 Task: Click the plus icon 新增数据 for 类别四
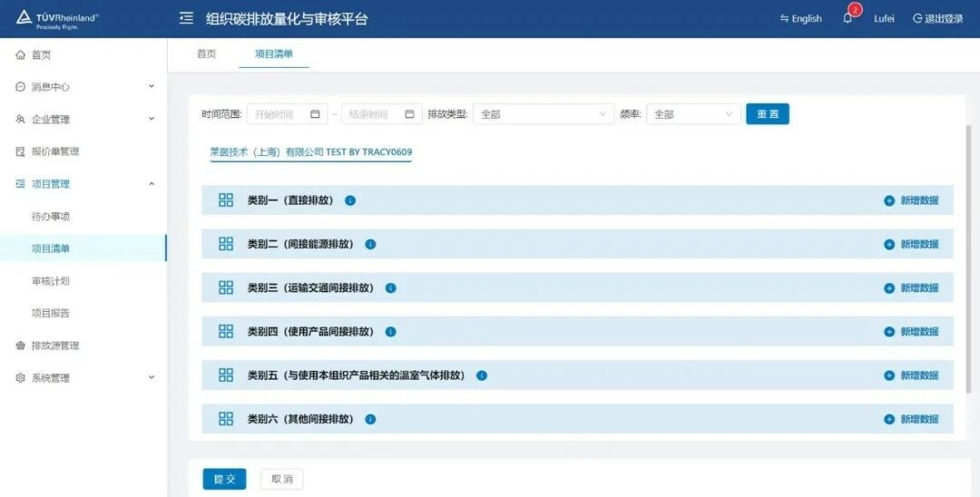[889, 332]
